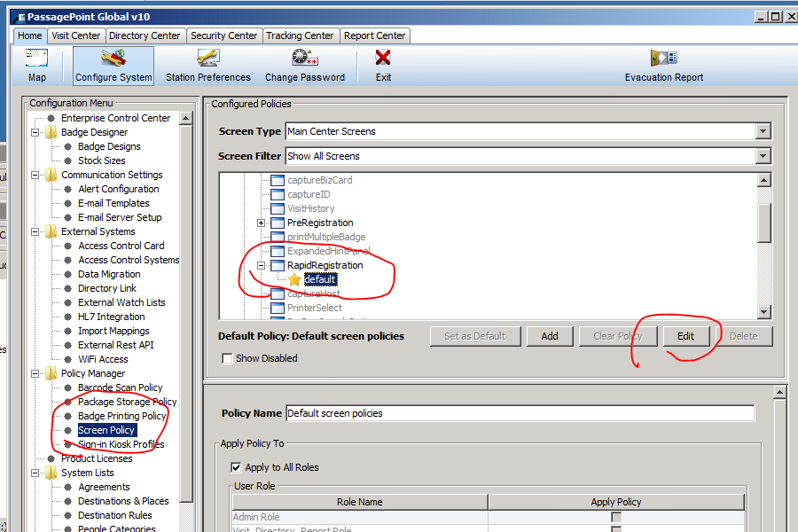This screenshot has width=798, height=532.
Task: Open the Evacuation Report icon
Action: (x=663, y=58)
